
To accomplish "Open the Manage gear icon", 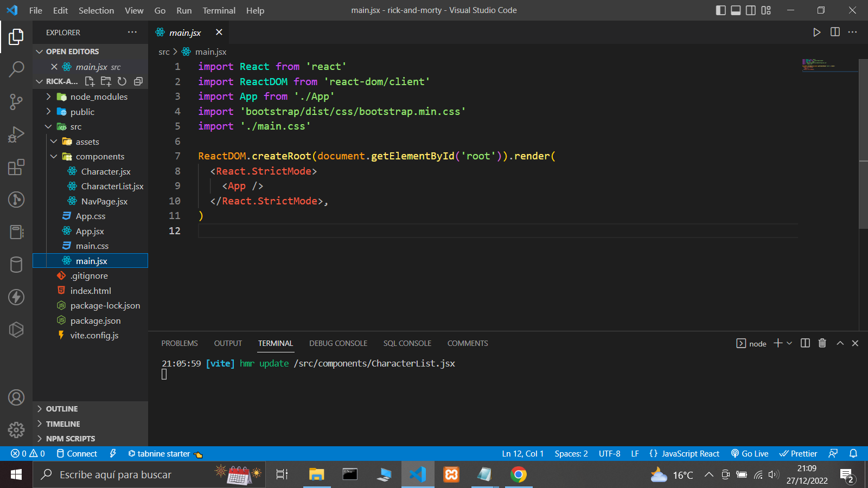I will pos(16,430).
